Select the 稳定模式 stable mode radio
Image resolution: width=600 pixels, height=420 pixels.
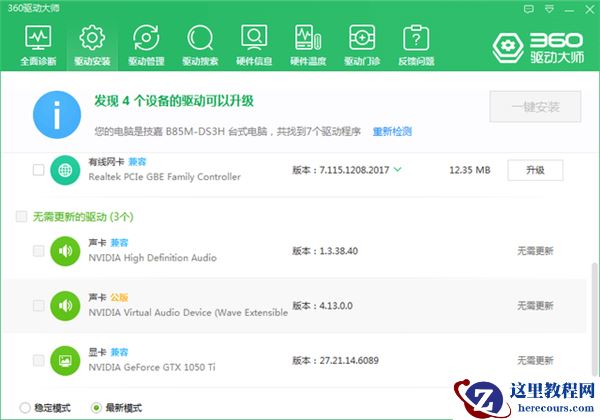pyautogui.click(x=25, y=408)
